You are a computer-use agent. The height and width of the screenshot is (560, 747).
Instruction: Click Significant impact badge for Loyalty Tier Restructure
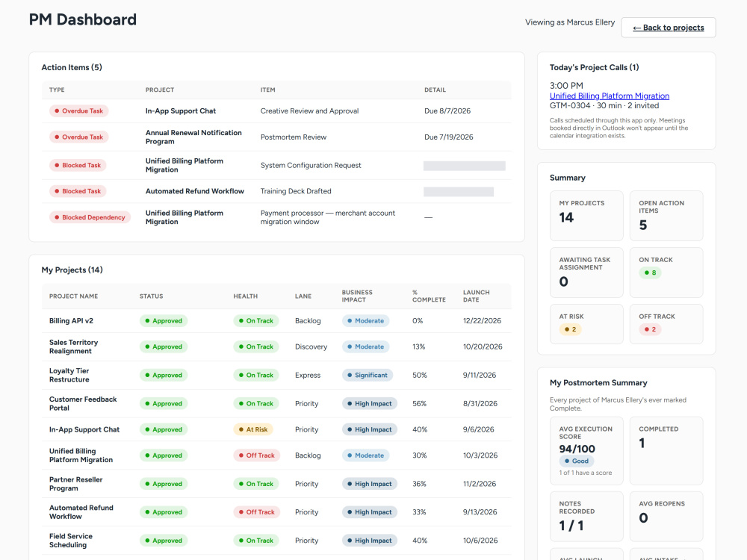[x=368, y=376]
